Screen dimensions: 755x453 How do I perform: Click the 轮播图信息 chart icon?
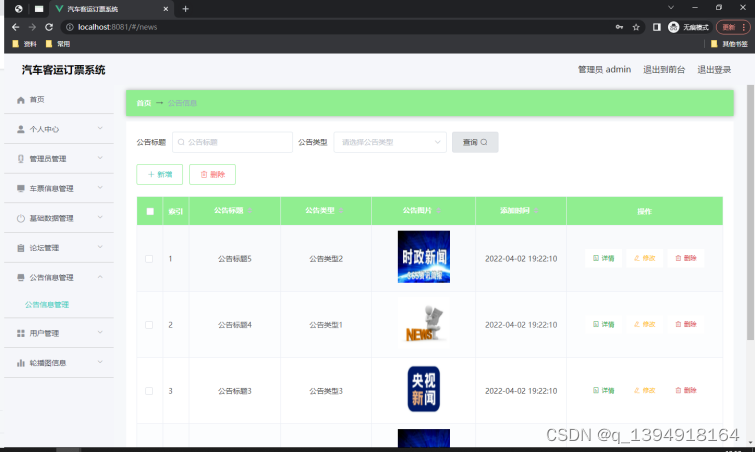pyautogui.click(x=21, y=363)
